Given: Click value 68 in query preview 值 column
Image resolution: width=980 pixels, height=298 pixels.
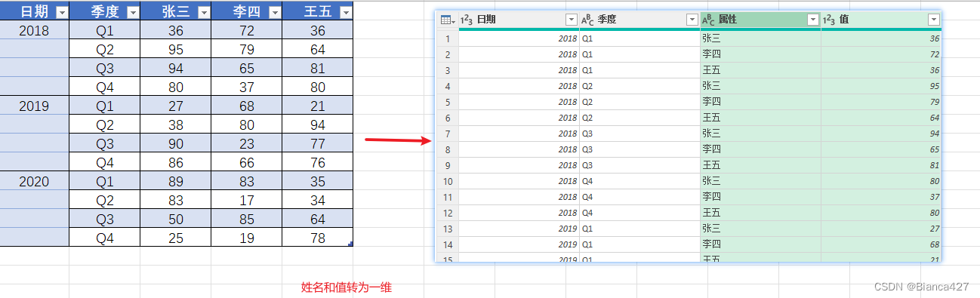Looking at the screenshot, I should 881,244.
